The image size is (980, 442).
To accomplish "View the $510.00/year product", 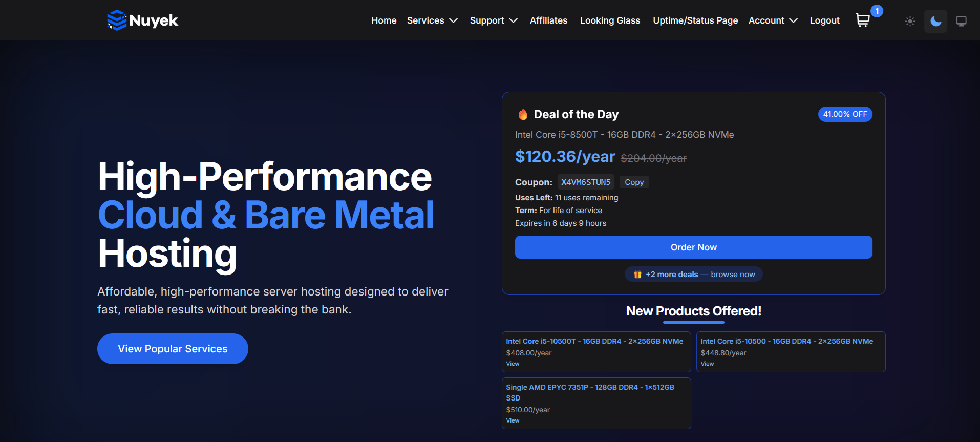I will (x=513, y=420).
